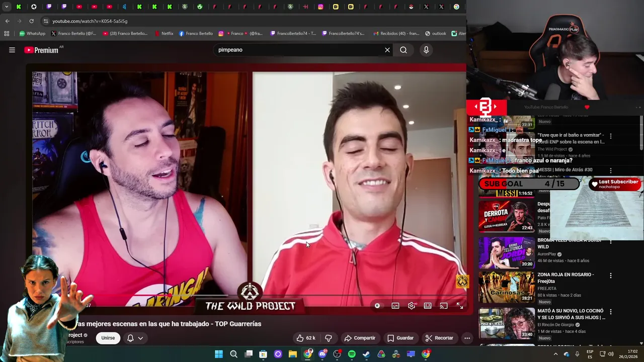Image resolution: width=644 pixels, height=362 pixels.
Task: Join the channel with Unirse
Action: (108, 338)
